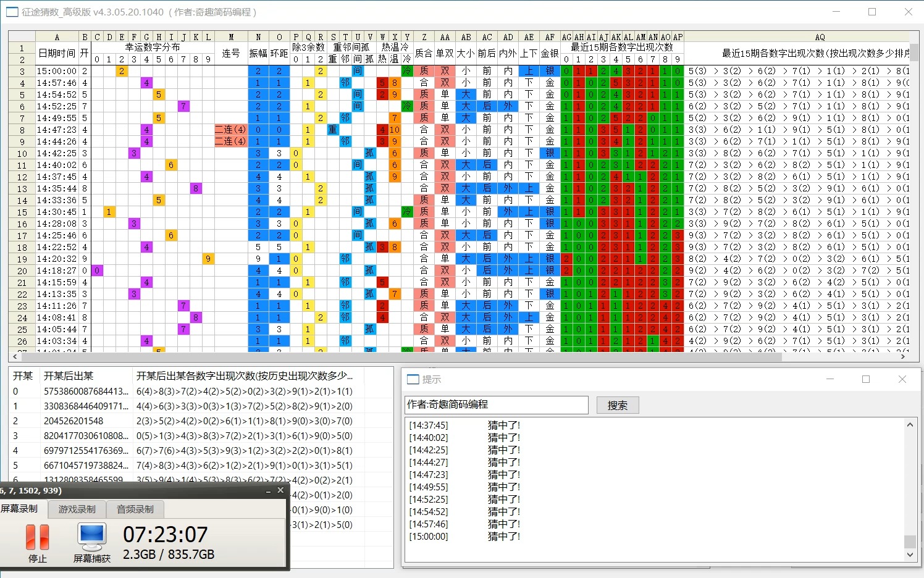
Task: Click the 连号 header cell
Action: tap(231, 53)
